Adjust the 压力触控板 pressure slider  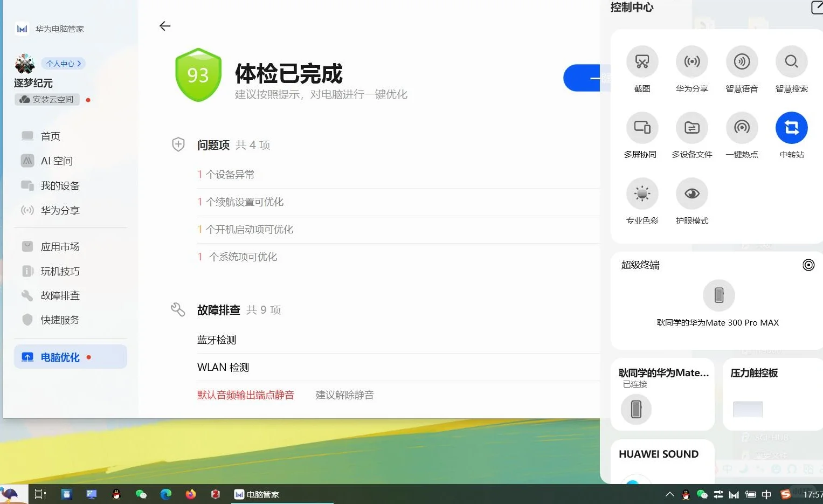(x=748, y=410)
